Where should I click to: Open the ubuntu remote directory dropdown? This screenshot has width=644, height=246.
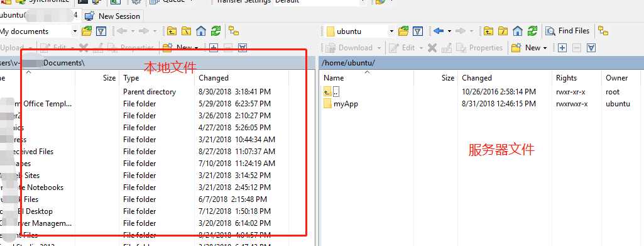[x=391, y=31]
